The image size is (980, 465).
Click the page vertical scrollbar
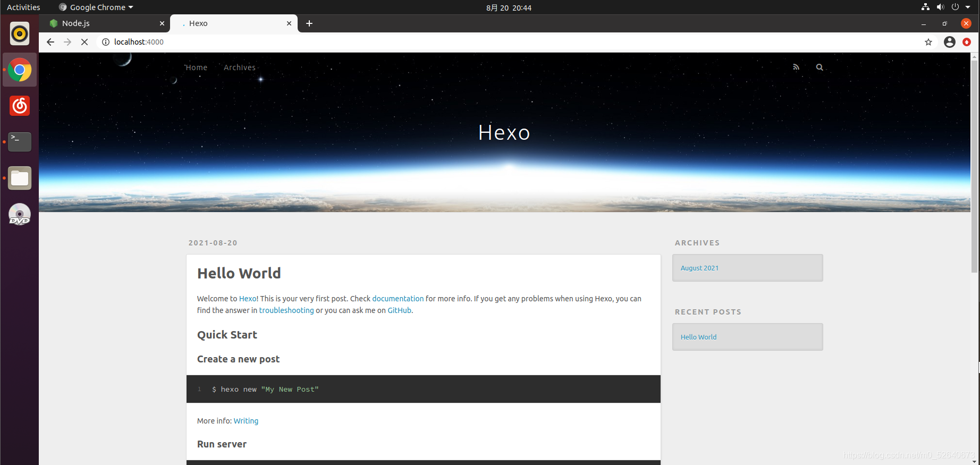point(975,167)
